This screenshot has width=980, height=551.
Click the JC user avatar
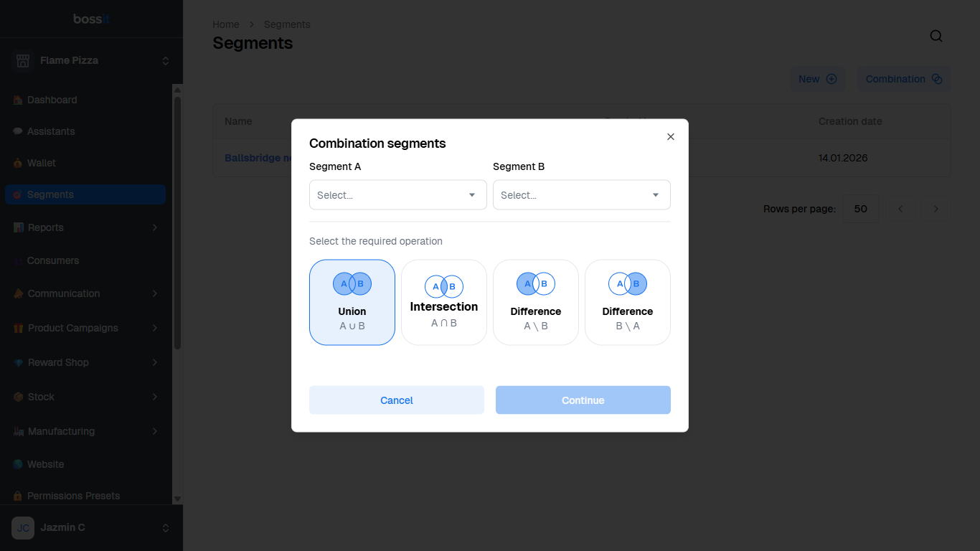click(x=23, y=527)
